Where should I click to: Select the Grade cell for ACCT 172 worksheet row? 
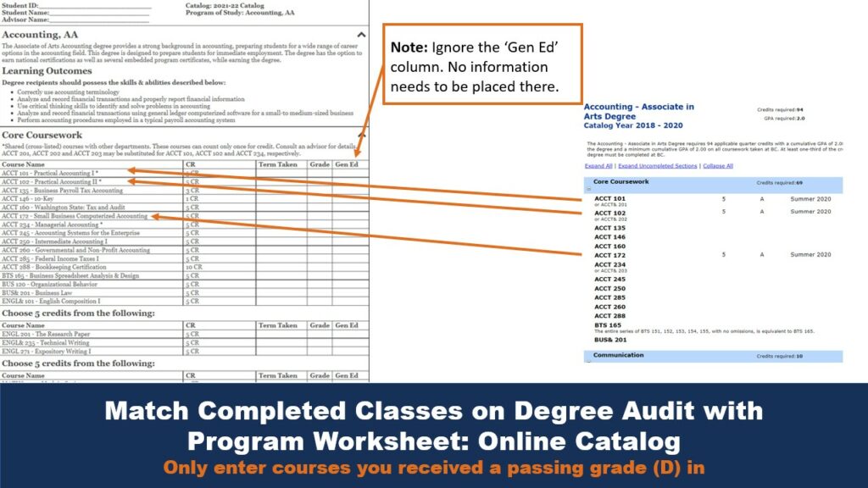320,216
